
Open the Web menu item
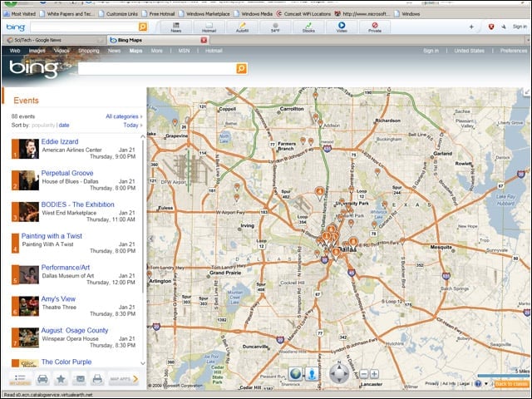[15, 51]
